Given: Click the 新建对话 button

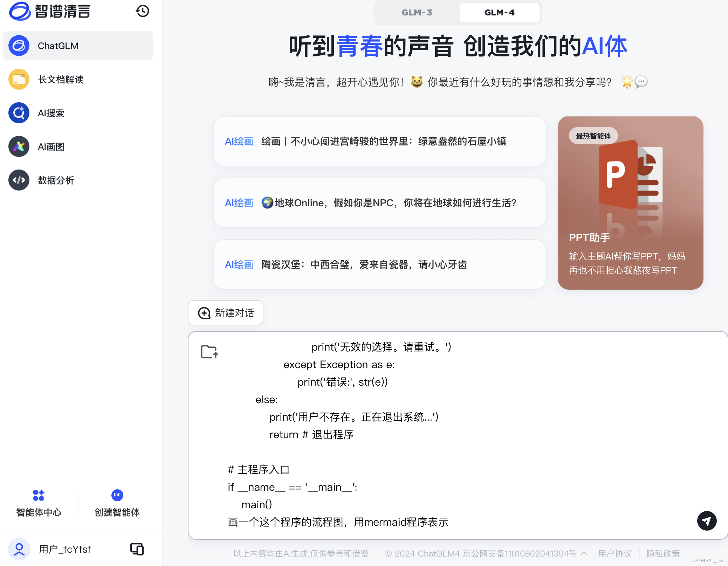Looking at the screenshot, I should pos(226,313).
